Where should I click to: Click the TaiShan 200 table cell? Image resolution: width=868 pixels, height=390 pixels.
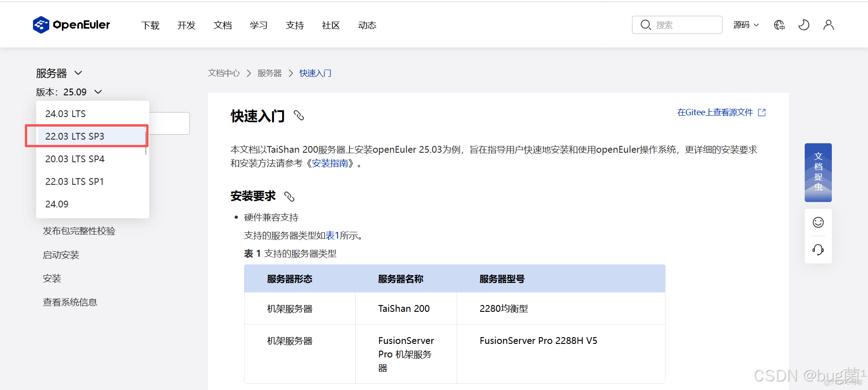tap(406, 309)
